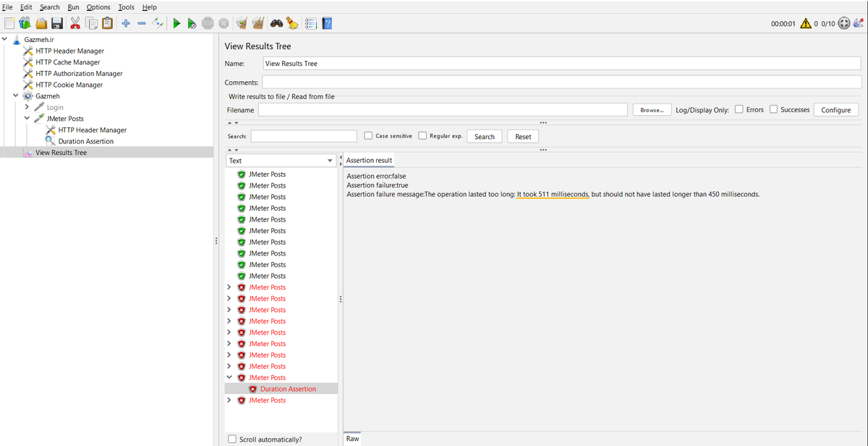Collapse JMeter Posts sampler in test plan tree
The width and height of the screenshot is (868, 446).
tap(27, 118)
